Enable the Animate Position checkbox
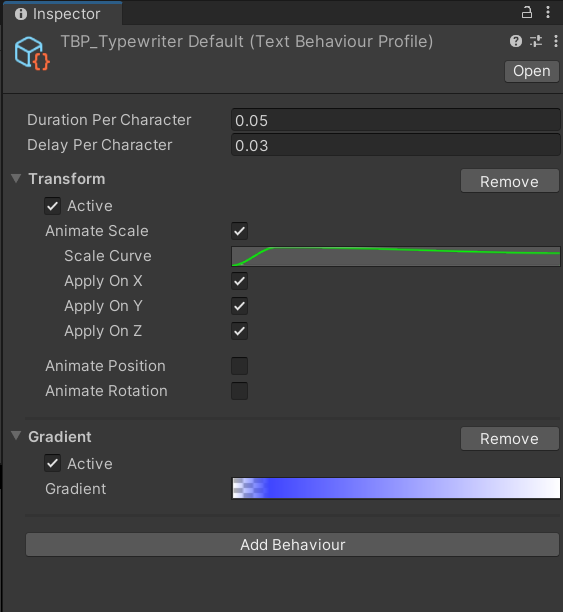 click(x=239, y=366)
